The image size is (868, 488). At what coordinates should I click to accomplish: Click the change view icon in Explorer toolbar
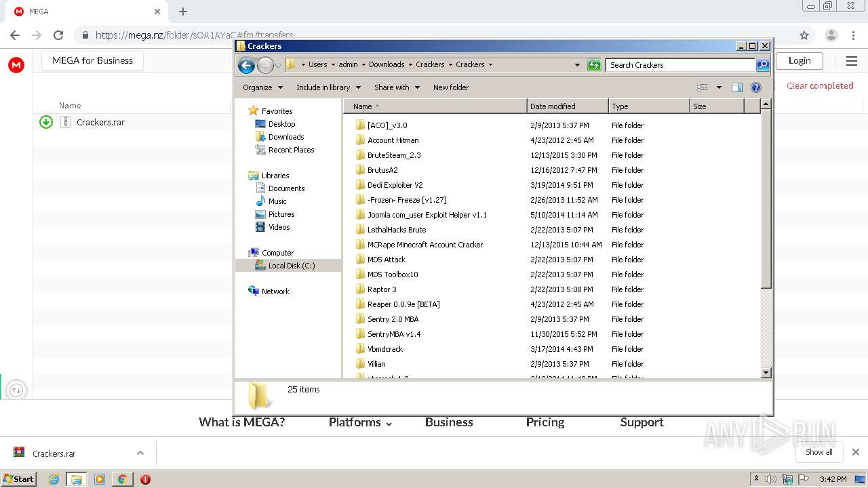703,87
